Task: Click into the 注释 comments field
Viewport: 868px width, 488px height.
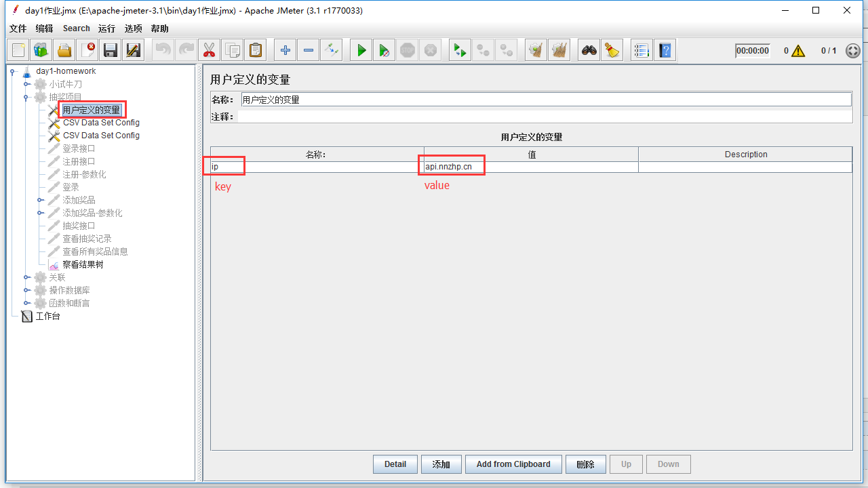Action: pos(545,117)
